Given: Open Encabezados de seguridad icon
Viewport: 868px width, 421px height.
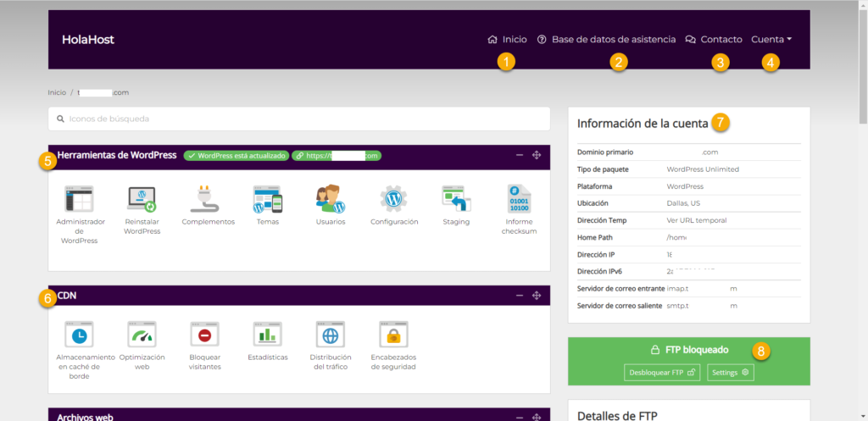Looking at the screenshot, I should click(393, 335).
